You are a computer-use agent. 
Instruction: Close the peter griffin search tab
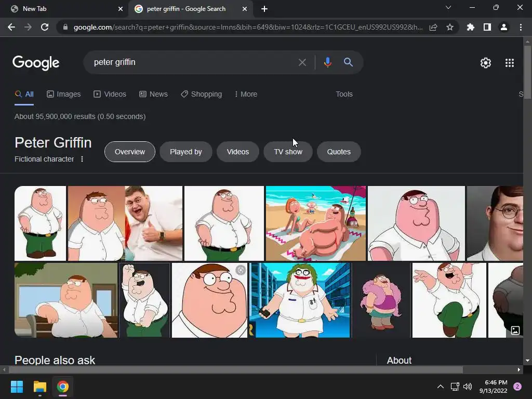coord(245,9)
